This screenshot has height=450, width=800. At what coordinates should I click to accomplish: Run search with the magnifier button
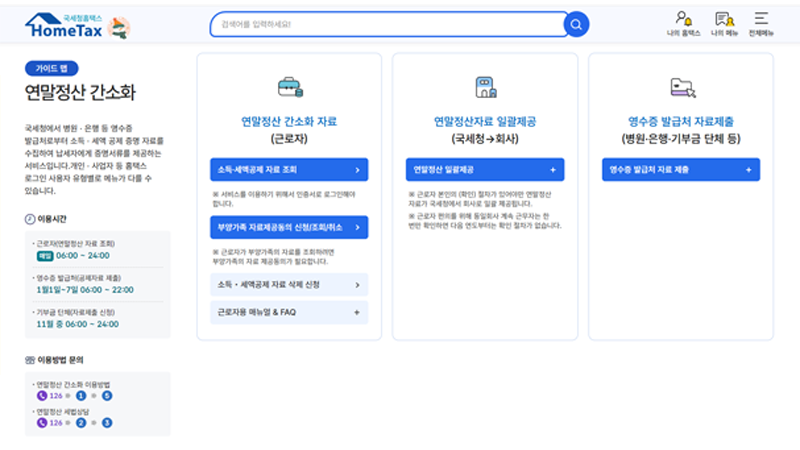tap(576, 24)
